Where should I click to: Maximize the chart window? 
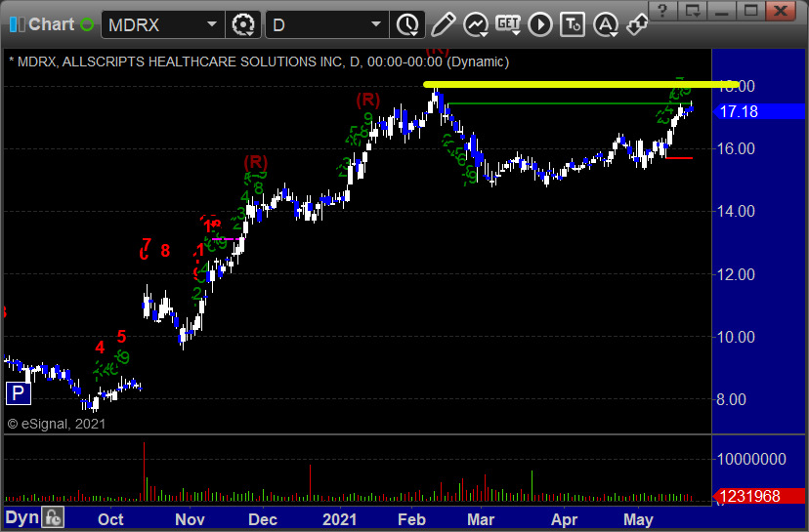(x=750, y=11)
